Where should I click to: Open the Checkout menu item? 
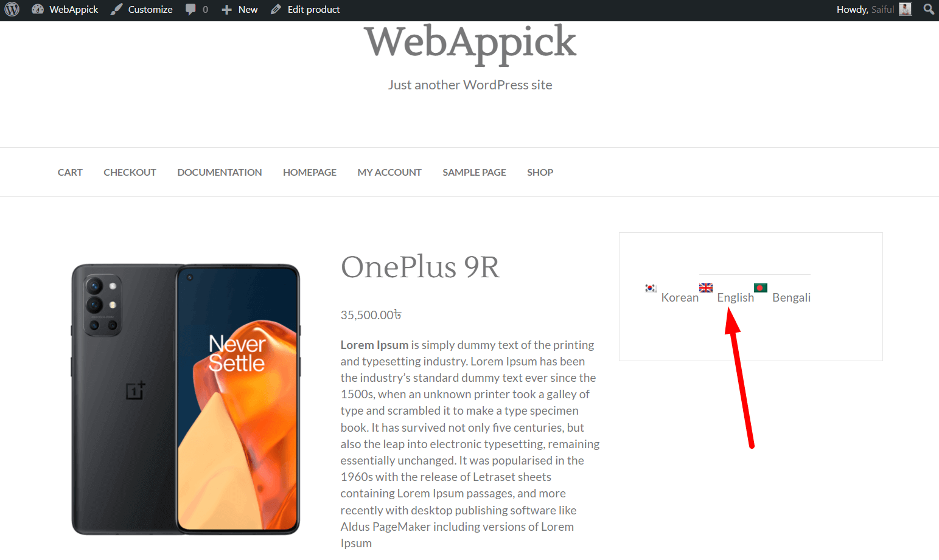(x=130, y=172)
